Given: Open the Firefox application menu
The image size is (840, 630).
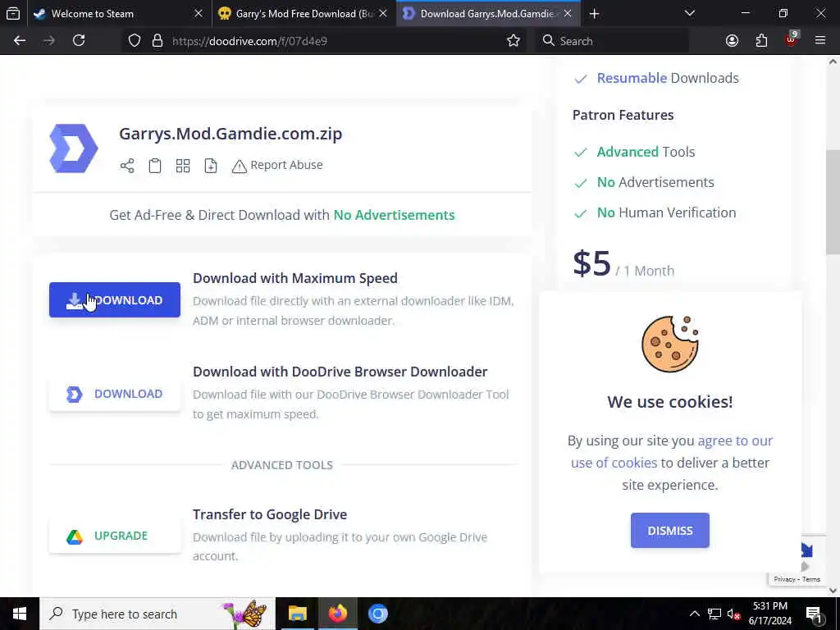Looking at the screenshot, I should pyautogui.click(x=820, y=41).
